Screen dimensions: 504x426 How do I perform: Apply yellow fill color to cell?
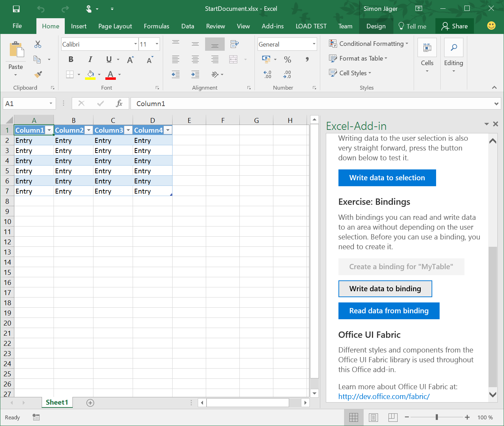point(90,75)
